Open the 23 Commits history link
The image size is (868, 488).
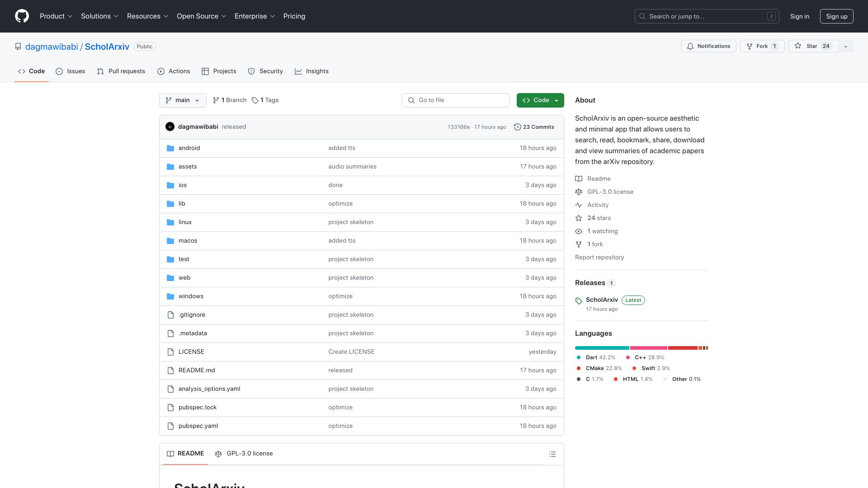click(534, 127)
